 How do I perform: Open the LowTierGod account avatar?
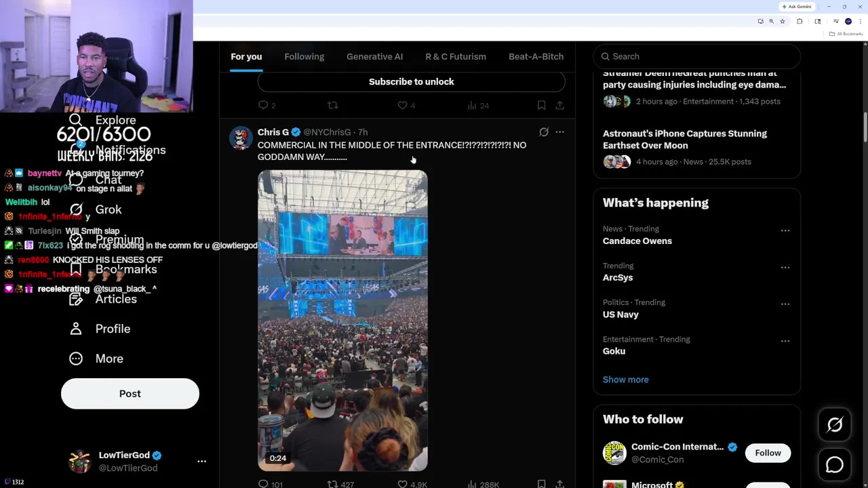pyautogui.click(x=80, y=461)
